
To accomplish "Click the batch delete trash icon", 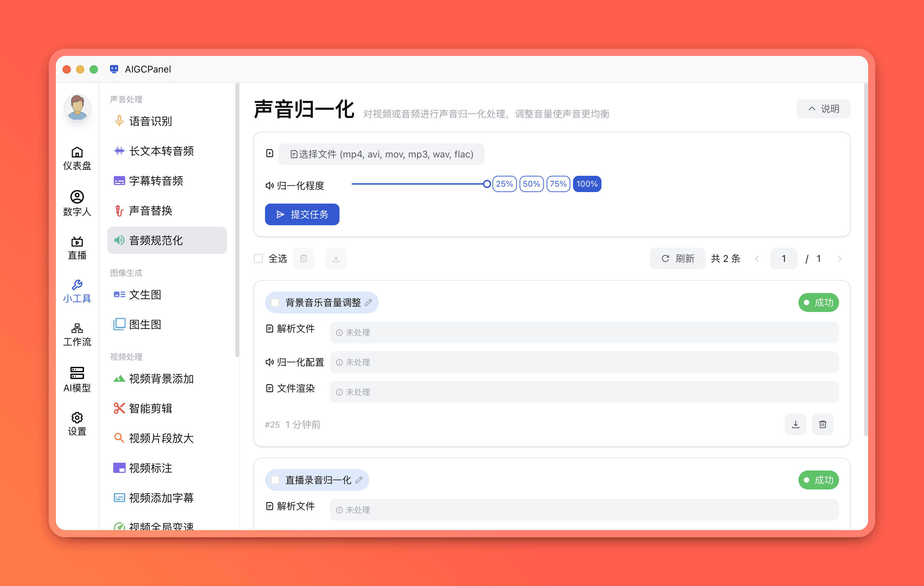I will tap(303, 258).
